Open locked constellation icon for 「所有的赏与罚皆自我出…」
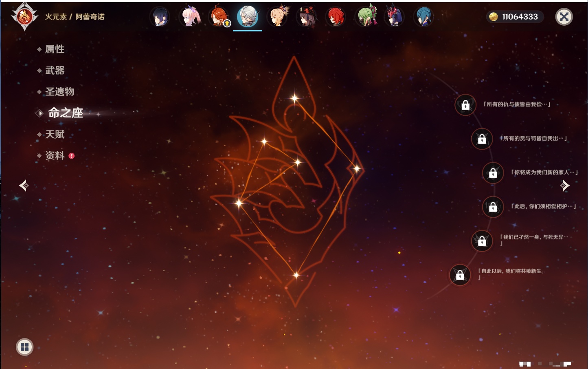Viewport: 588px width, 369px height. [482, 139]
